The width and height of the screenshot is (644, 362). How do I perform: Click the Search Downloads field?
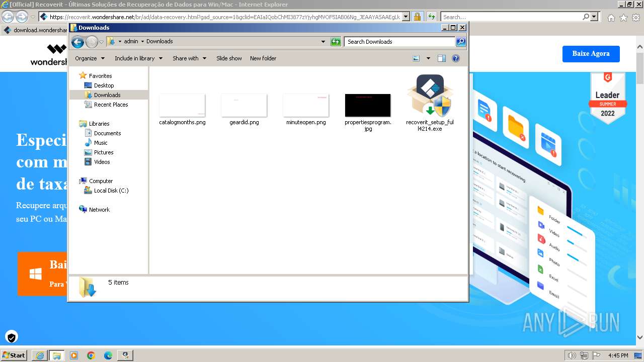tap(400, 42)
